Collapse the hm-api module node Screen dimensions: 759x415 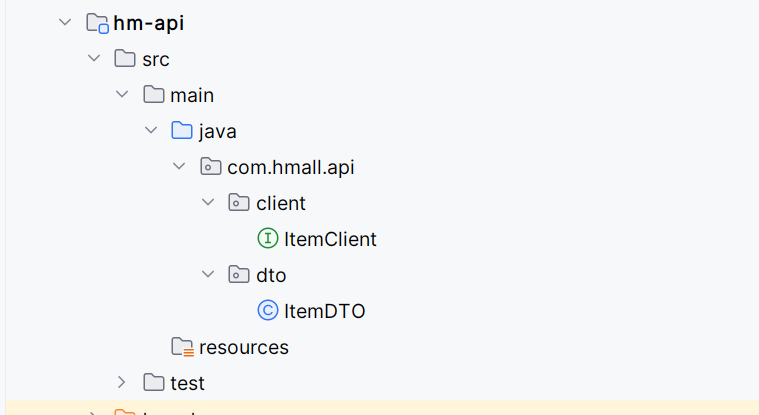pos(66,23)
